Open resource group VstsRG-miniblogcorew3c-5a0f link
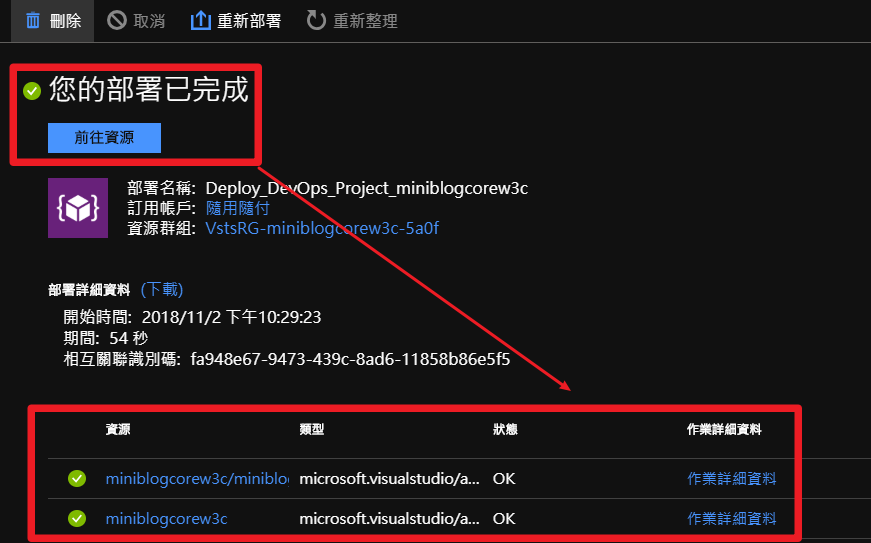Image resolution: width=871 pixels, height=543 pixels. (322, 228)
